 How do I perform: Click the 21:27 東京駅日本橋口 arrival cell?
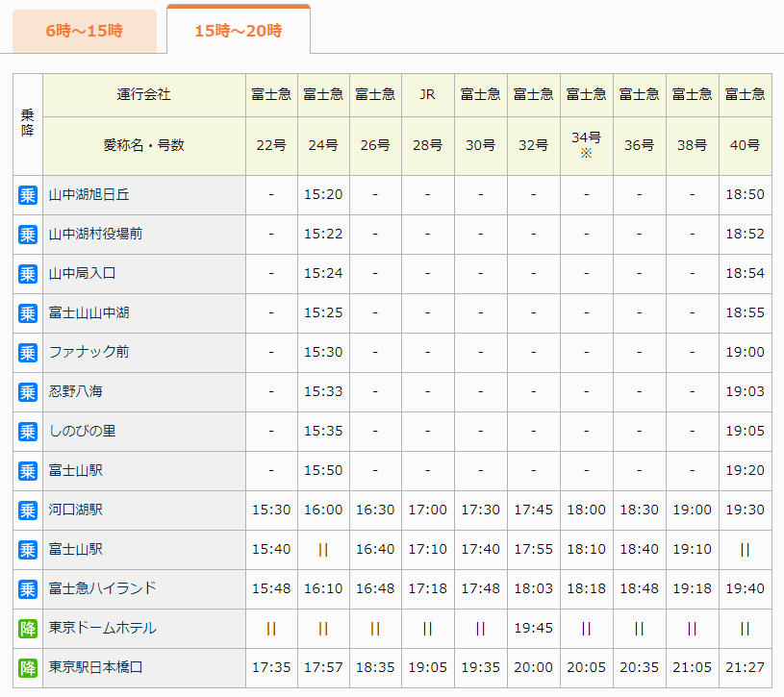pos(746,668)
